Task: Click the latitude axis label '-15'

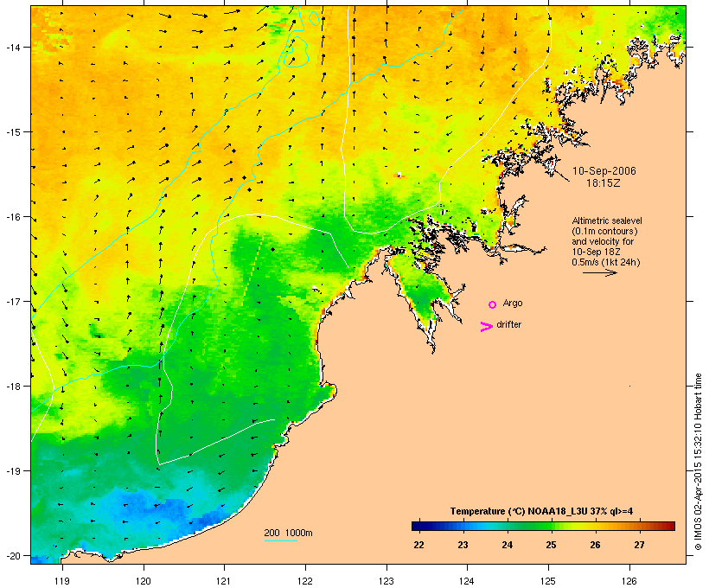Action: (12, 131)
